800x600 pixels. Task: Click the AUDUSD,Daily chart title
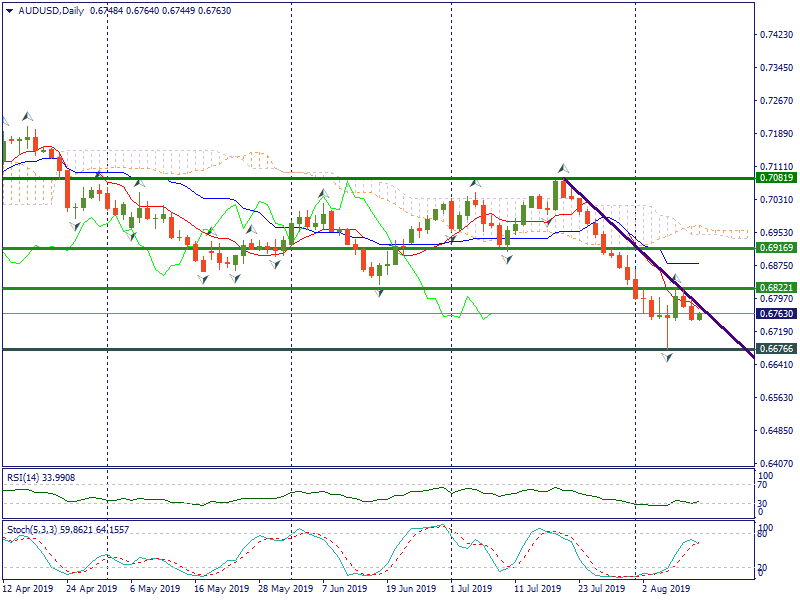46,11
